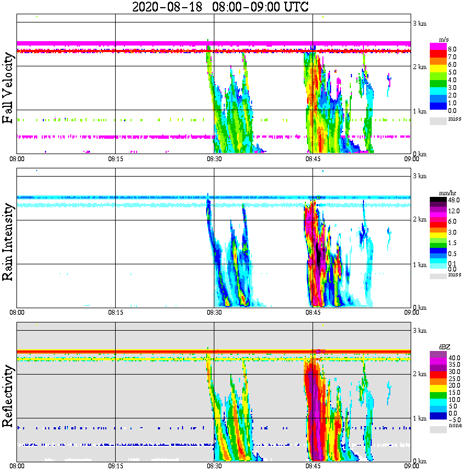The width and height of the screenshot is (466, 476).
Task: Pick the red swatch in the m/s legend
Action: 438,53
